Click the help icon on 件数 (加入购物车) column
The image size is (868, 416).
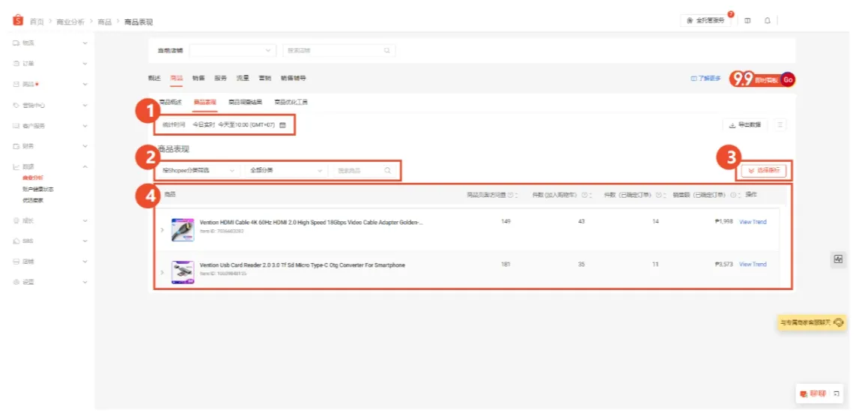tap(584, 195)
